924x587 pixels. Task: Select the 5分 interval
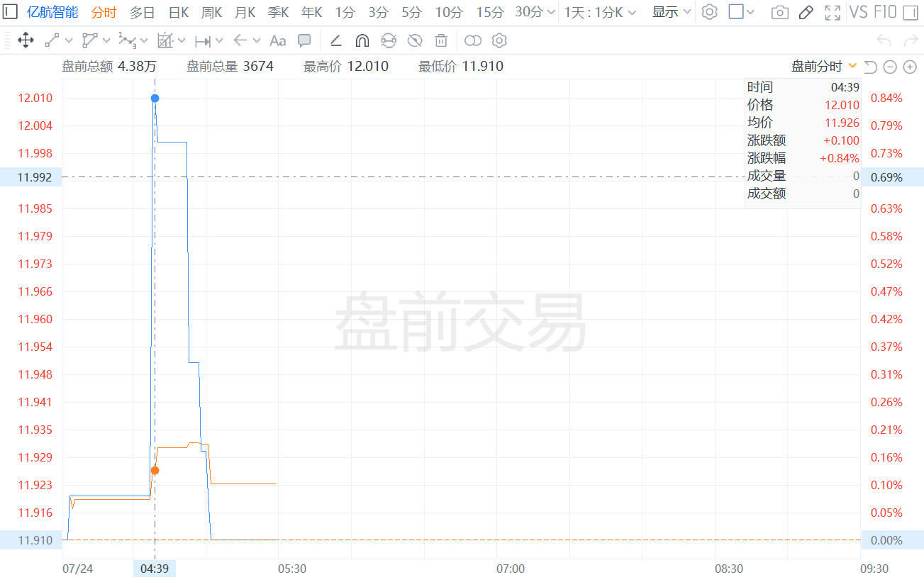tap(412, 12)
